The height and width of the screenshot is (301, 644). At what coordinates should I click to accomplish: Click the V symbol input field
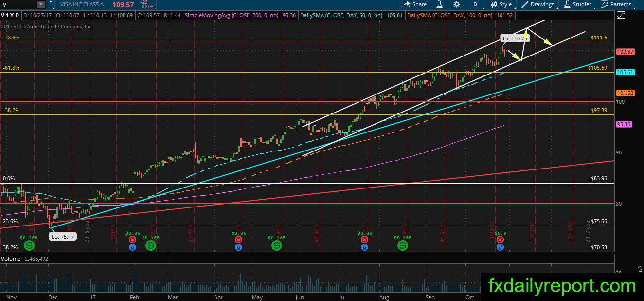18,4
